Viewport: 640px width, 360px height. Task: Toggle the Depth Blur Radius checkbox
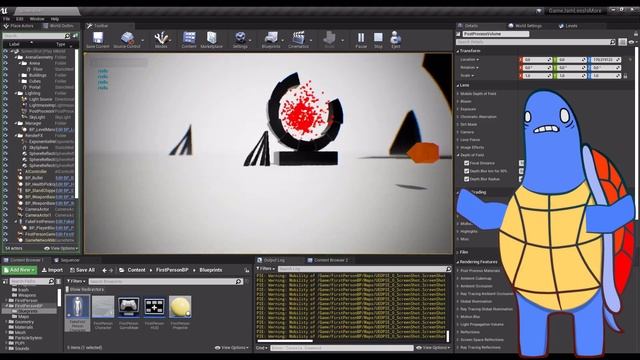[x=466, y=179]
